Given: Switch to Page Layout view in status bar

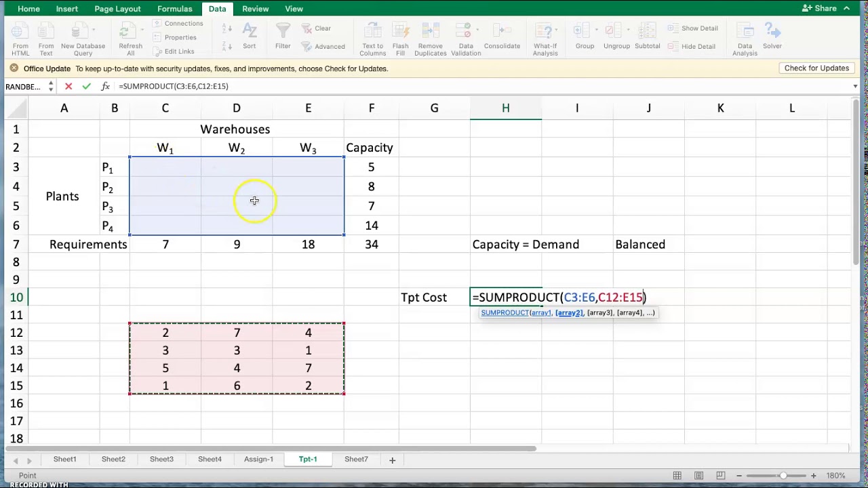Looking at the screenshot, I should click(x=698, y=476).
